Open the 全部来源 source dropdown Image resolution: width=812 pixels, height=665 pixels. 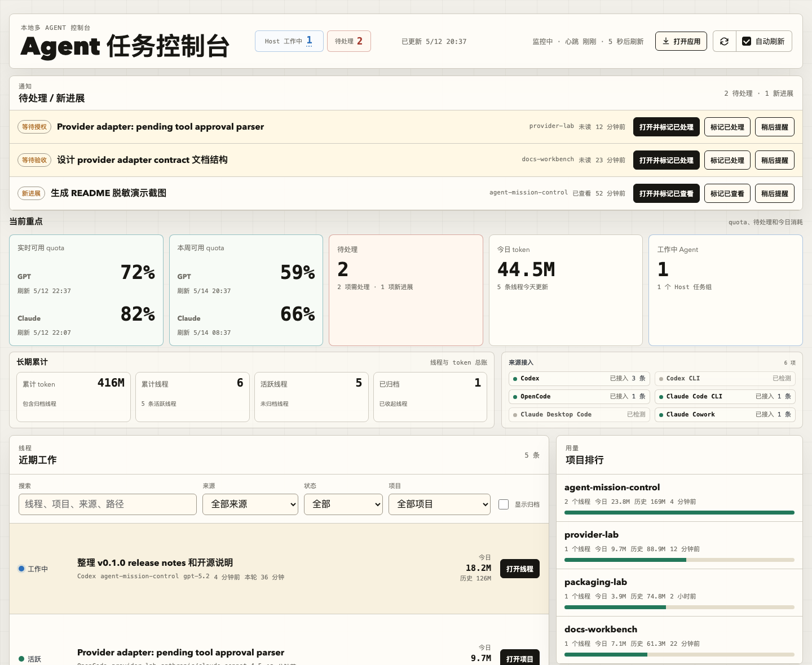[250, 504]
